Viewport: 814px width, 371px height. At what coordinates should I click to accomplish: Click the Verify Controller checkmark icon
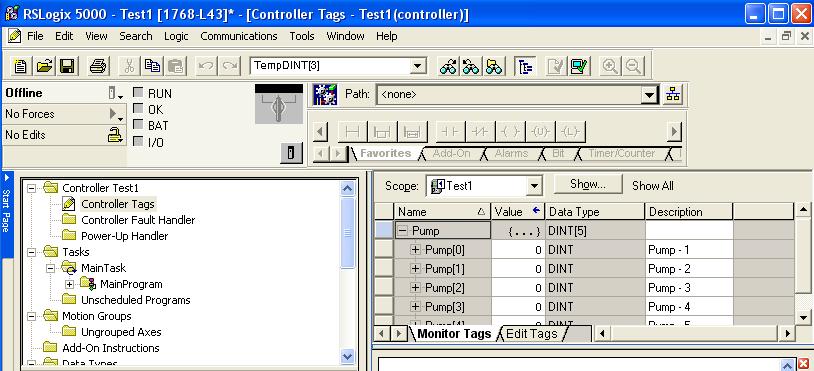pyautogui.click(x=578, y=66)
